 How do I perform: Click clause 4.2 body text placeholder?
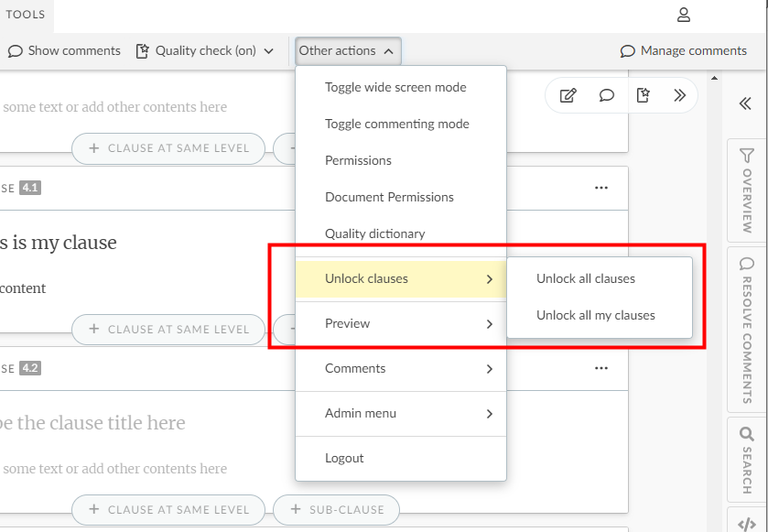point(114,469)
